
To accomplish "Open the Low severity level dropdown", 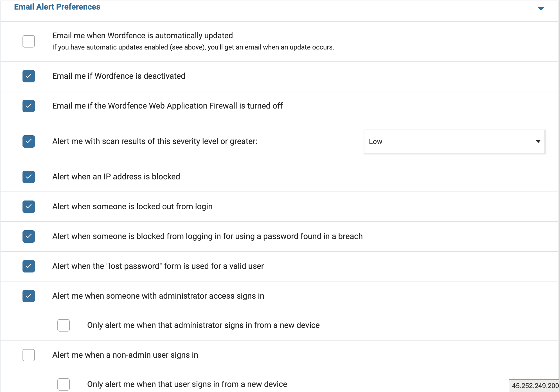I will [454, 141].
